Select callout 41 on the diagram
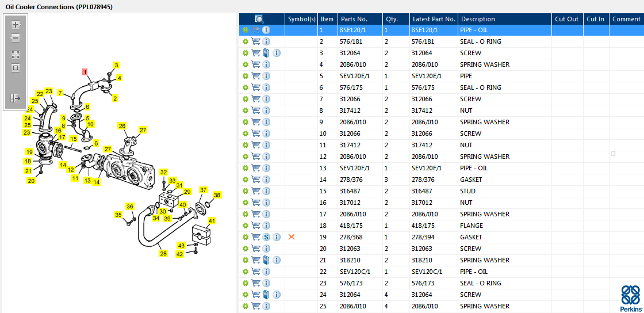The height and width of the screenshot is (313, 644). pos(212,221)
